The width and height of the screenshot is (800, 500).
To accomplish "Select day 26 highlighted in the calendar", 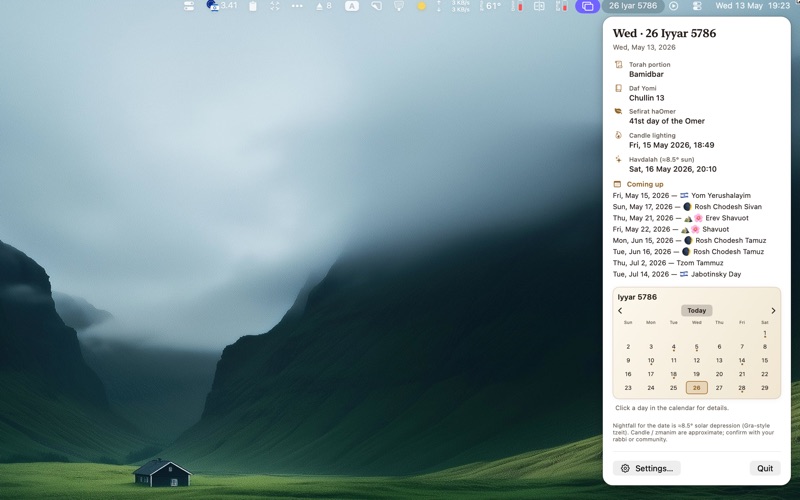I will 696,388.
